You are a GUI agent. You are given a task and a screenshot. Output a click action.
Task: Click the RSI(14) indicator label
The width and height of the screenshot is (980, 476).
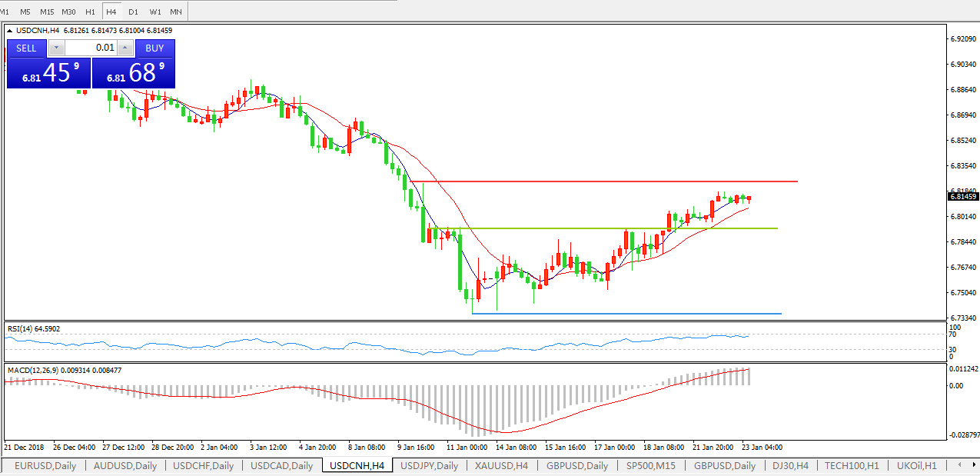(x=33, y=329)
